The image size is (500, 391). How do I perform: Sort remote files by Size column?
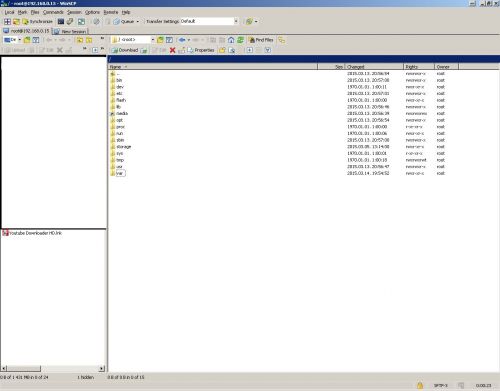331,67
